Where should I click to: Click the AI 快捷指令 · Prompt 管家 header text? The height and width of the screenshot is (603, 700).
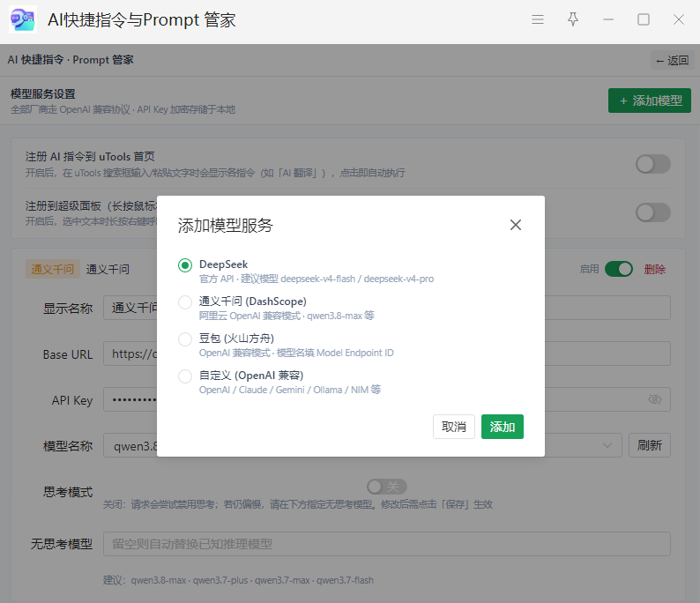pyautogui.click(x=71, y=60)
